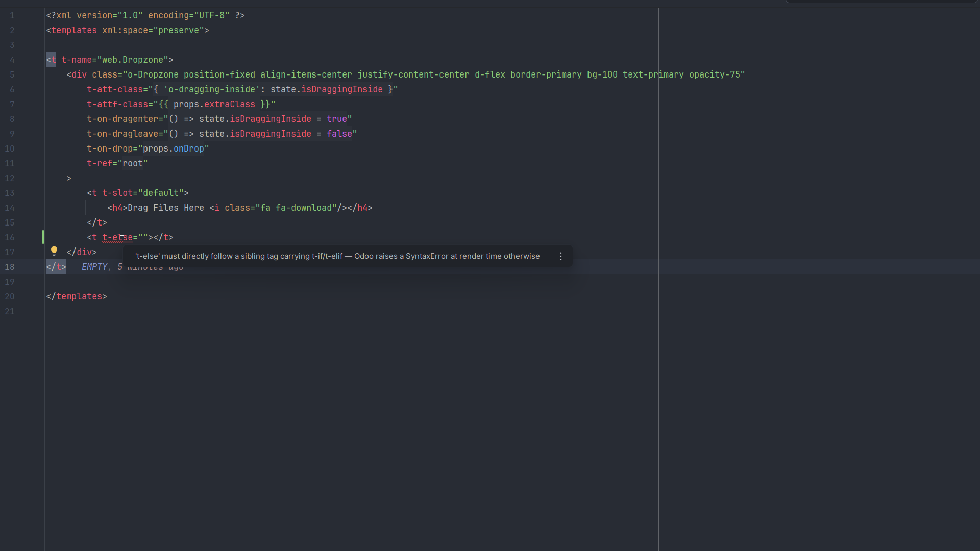Click the xml version declaration on line 1
Image resolution: width=980 pixels, height=551 pixels.
coord(145,15)
